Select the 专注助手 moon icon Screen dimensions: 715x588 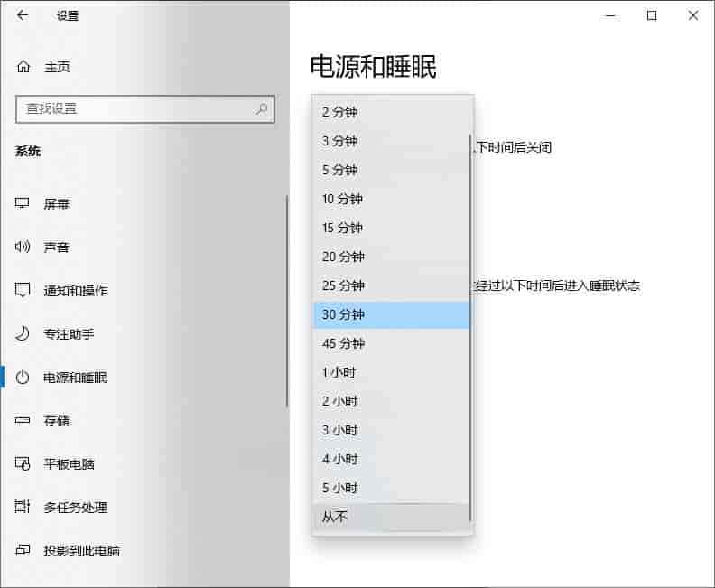pyautogui.click(x=23, y=334)
